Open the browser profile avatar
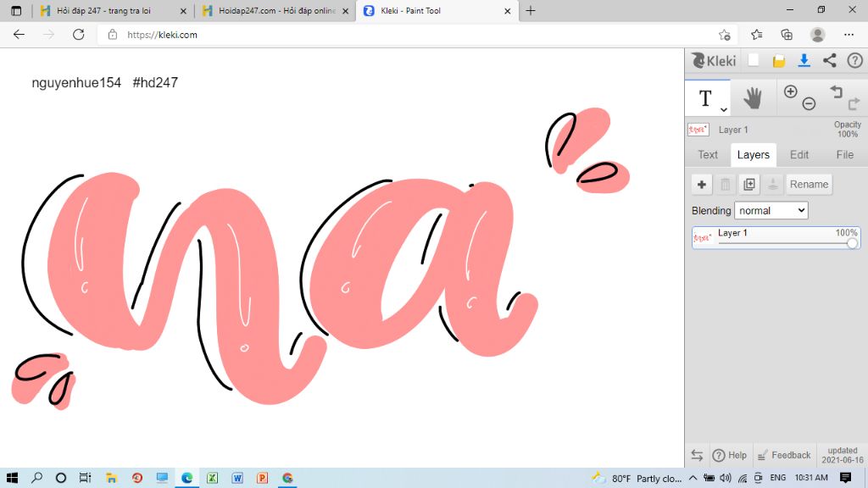Screen dimensions: 868x488 pyautogui.click(x=818, y=35)
